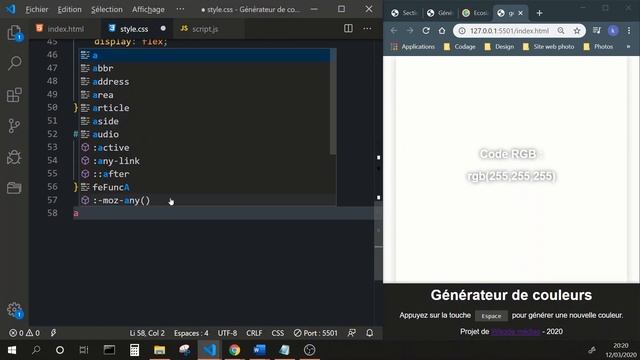Close the active Chrome tab

coord(520,13)
